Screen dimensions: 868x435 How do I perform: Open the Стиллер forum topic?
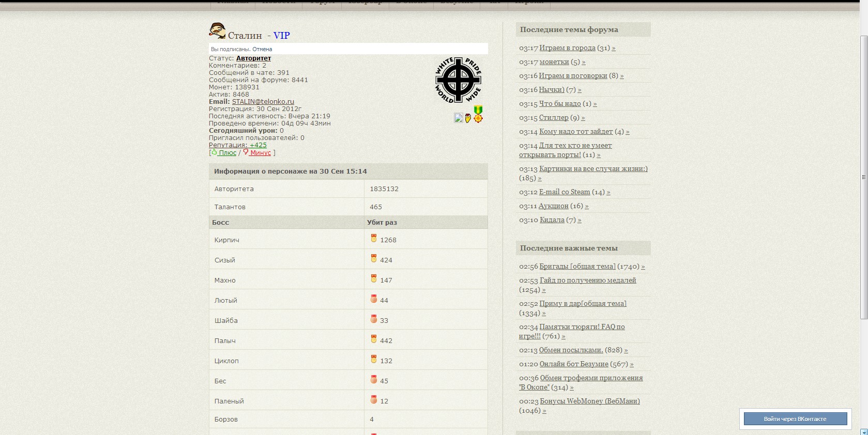(554, 117)
